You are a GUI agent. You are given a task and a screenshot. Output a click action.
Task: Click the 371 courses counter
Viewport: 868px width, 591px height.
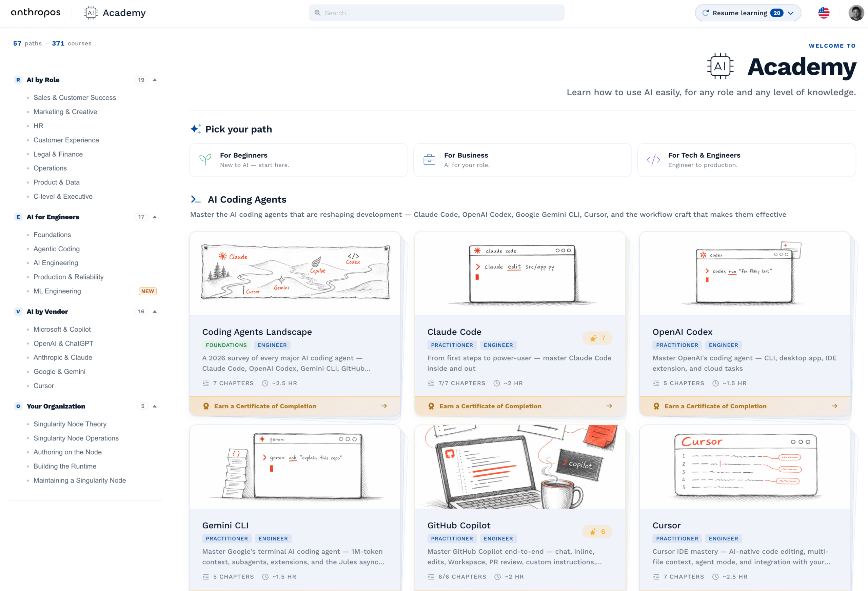pos(72,43)
